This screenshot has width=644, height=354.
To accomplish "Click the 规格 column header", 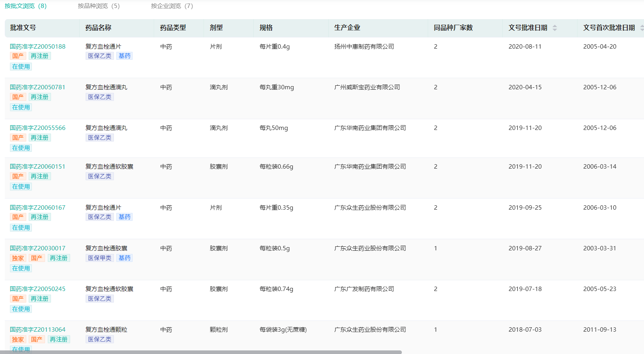I will [x=266, y=28].
